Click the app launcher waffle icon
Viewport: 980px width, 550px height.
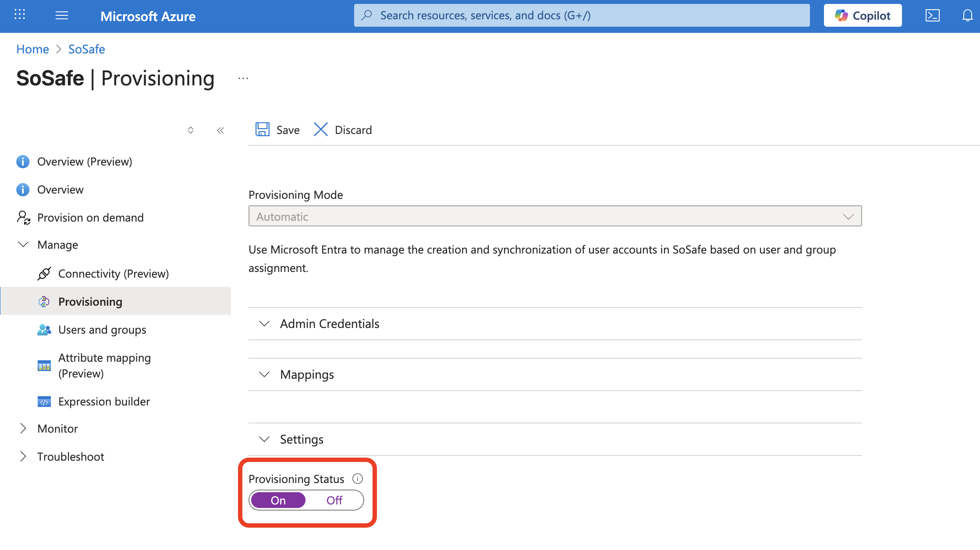pyautogui.click(x=20, y=15)
